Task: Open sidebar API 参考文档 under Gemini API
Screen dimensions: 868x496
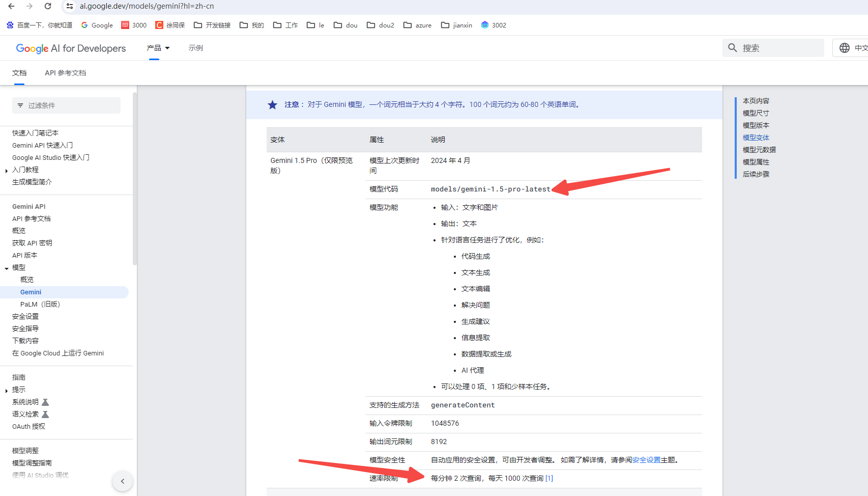Action: (32, 218)
